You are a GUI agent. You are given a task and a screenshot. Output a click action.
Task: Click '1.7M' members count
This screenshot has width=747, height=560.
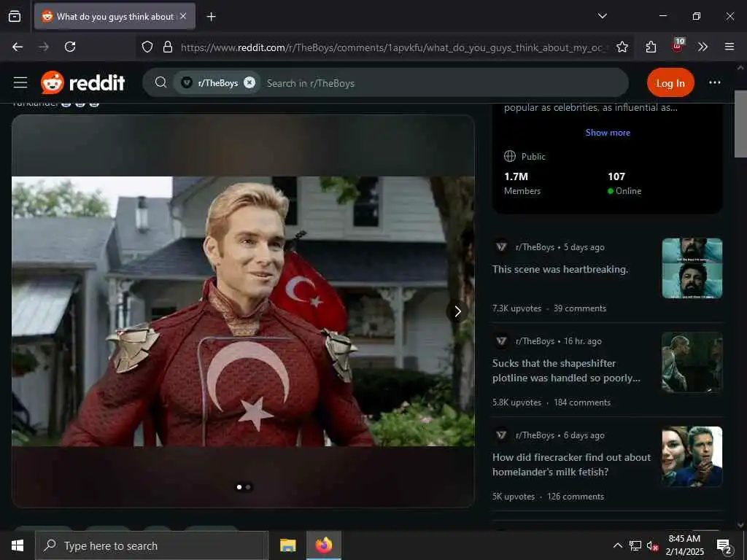point(516,176)
